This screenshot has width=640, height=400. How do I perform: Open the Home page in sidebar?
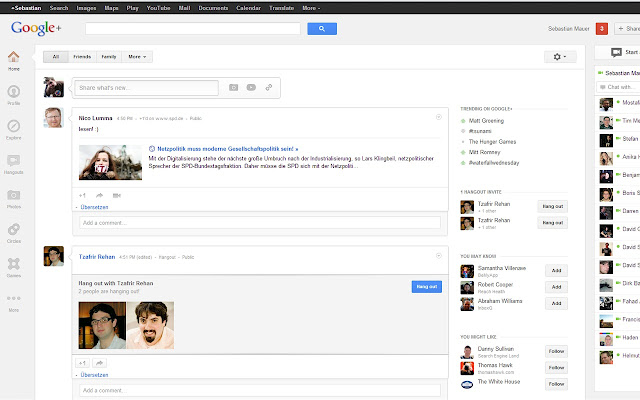(14, 59)
